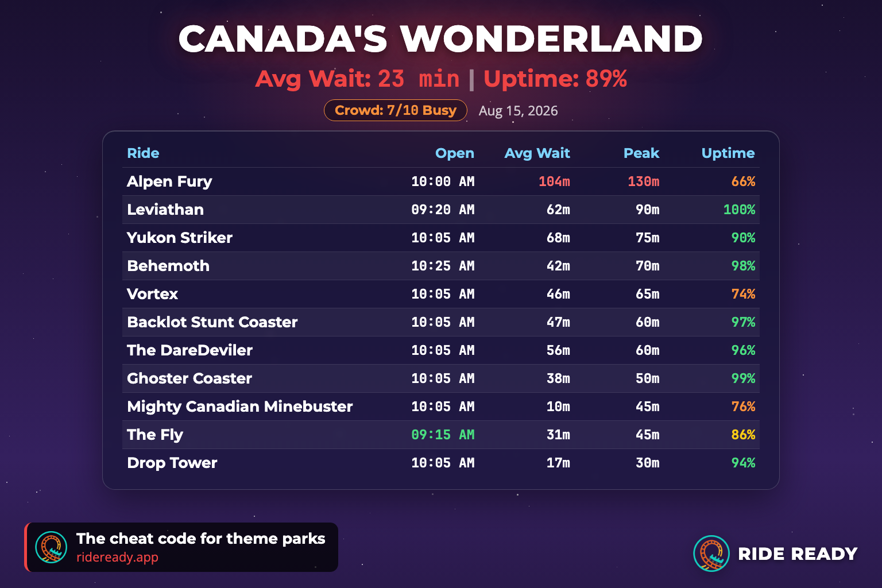Click the coaster icon in cheat code banner
882x588 pixels.
[x=51, y=547]
